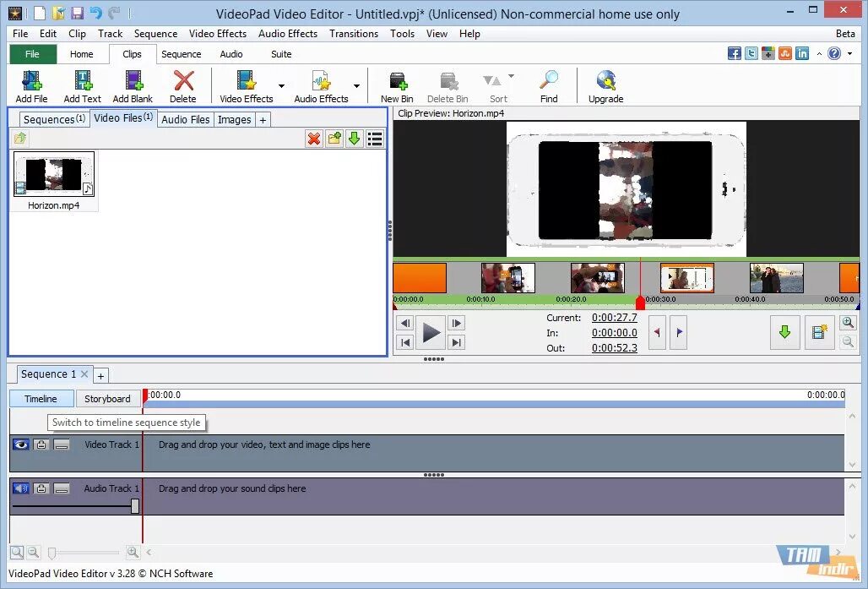Click green down arrow in bin toolbar
868x589 pixels.
pyautogui.click(x=355, y=139)
